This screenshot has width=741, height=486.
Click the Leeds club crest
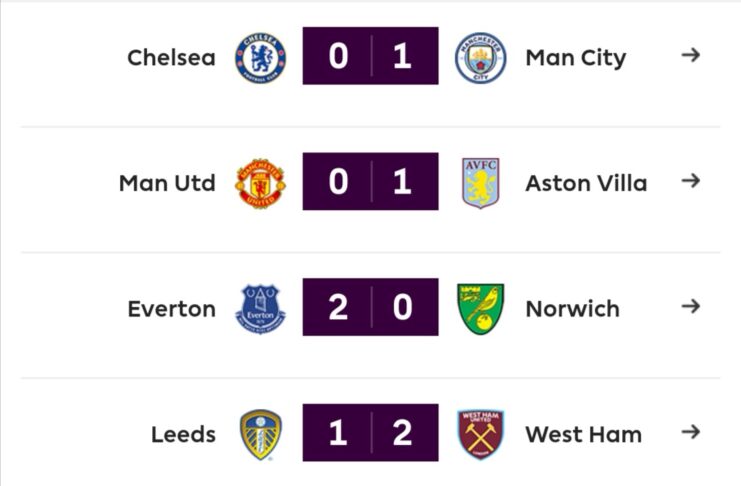[x=260, y=434]
